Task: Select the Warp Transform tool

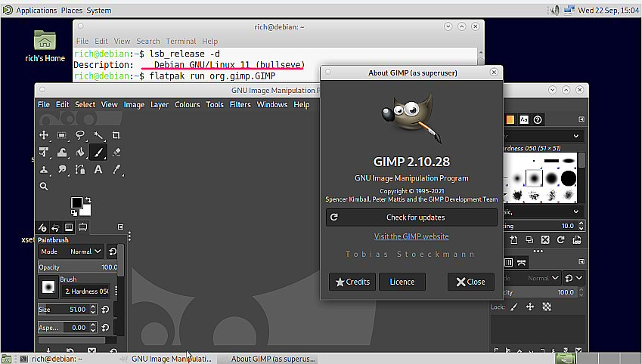Action: click(62, 152)
